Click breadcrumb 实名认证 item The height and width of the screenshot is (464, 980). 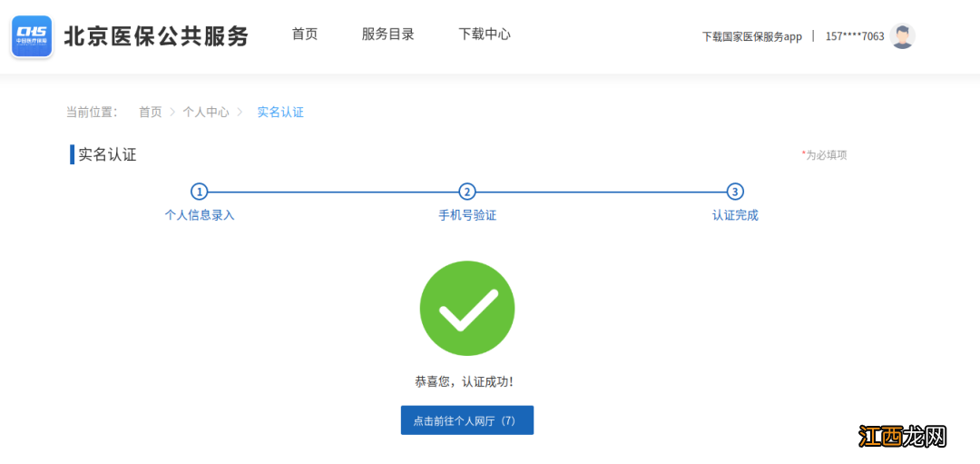pyautogui.click(x=280, y=113)
